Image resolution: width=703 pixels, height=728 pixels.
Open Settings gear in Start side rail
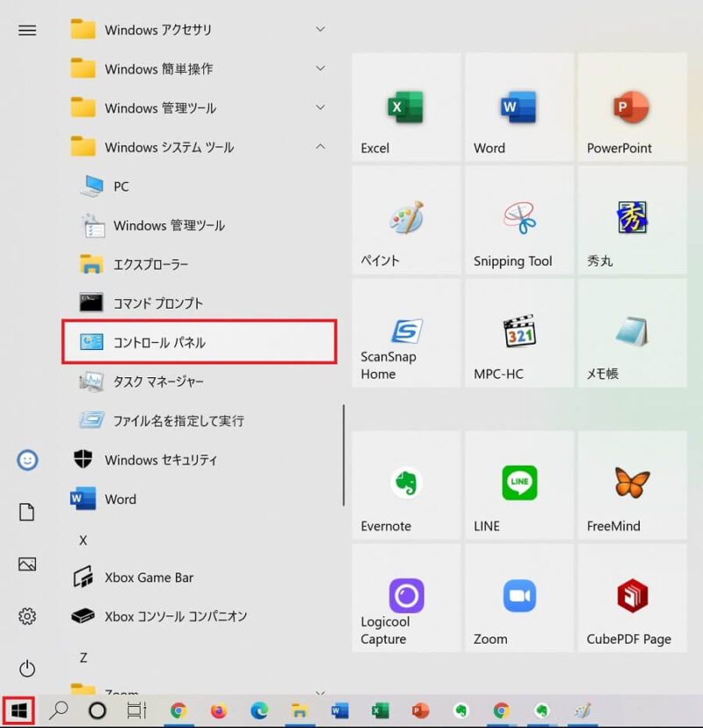[x=27, y=616]
